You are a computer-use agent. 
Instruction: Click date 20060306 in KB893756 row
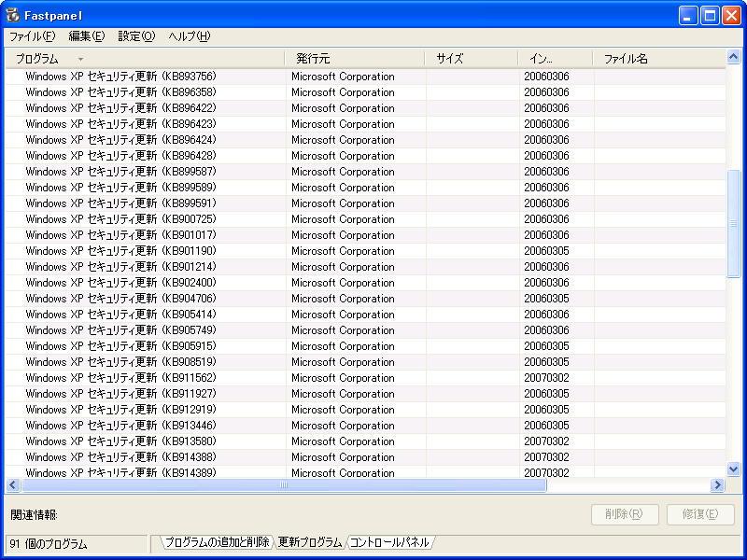coord(546,77)
